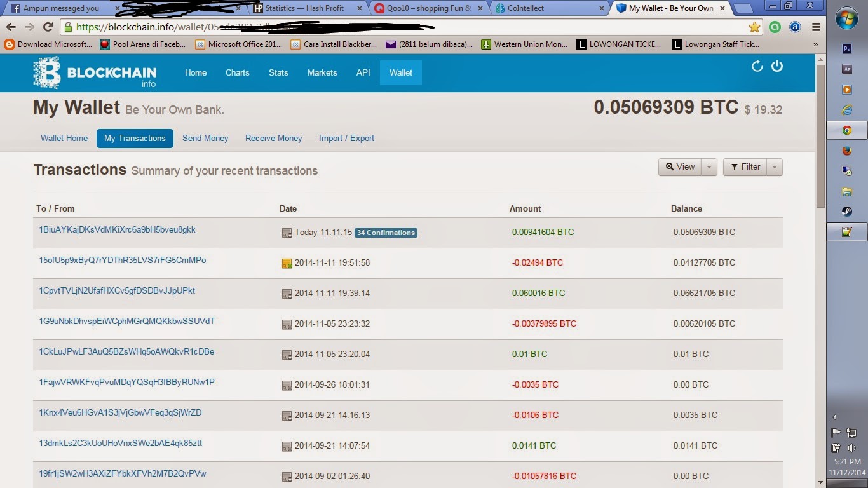Image resolution: width=868 pixels, height=488 pixels.
Task: Log out using the power icon
Action: pos(776,66)
